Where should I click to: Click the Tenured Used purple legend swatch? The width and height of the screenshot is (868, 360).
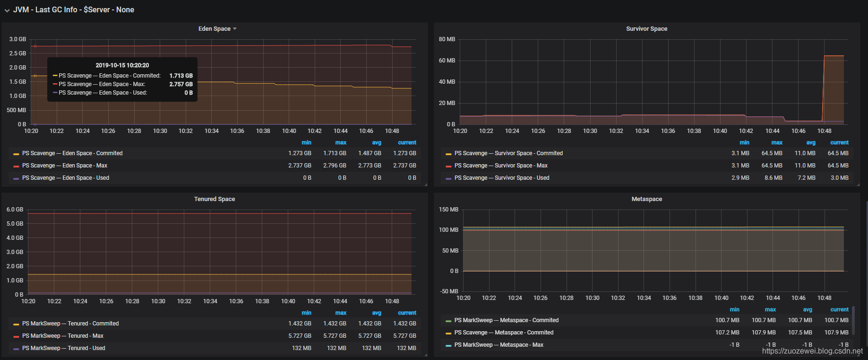[16, 349]
